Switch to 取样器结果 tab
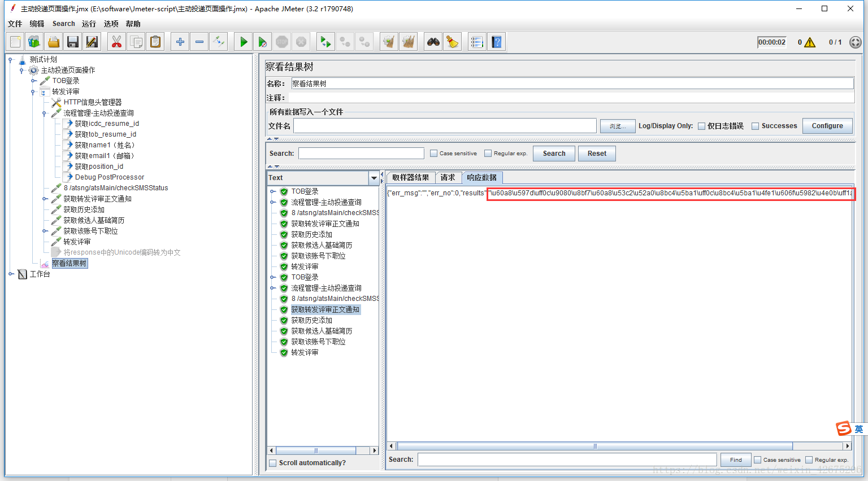Viewport: 868px width, 481px height. [x=411, y=177]
